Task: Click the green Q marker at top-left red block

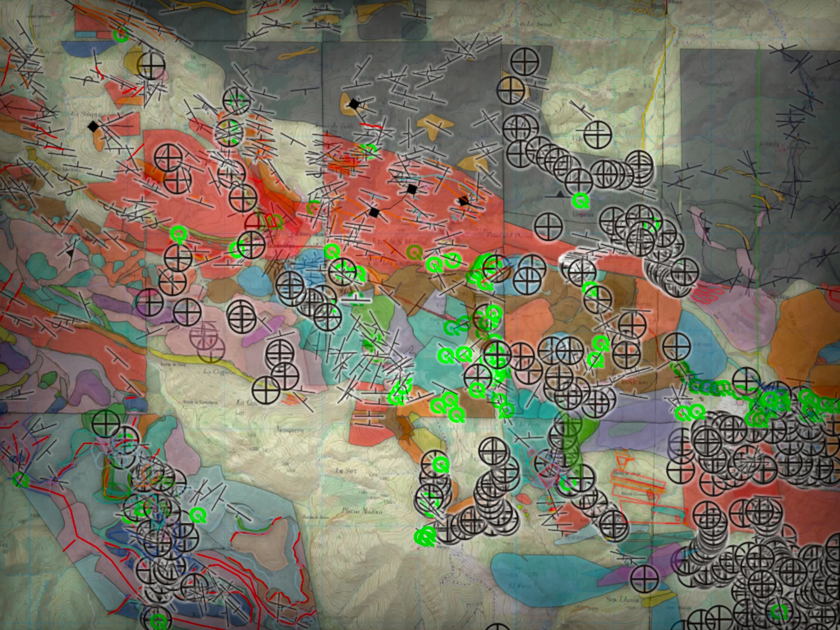Action: pyautogui.click(x=121, y=34)
